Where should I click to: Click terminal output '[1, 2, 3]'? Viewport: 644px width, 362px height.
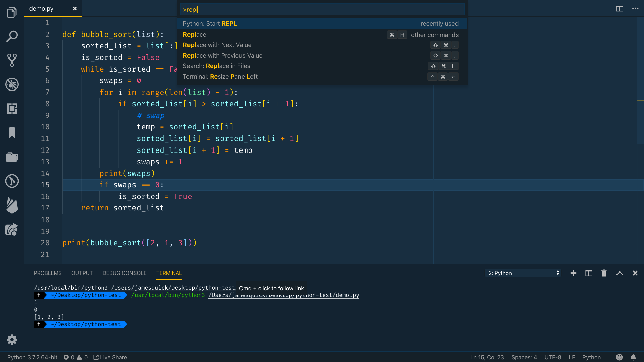point(49,317)
